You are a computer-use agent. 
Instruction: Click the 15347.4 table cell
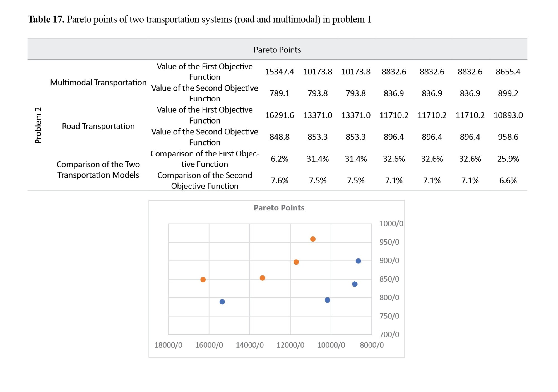[x=279, y=72]
